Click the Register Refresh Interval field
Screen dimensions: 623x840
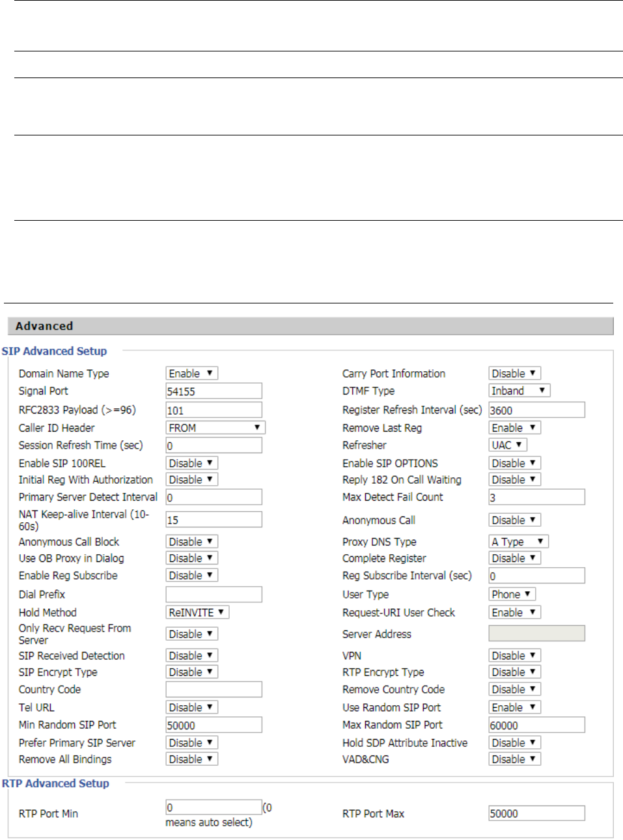536,410
